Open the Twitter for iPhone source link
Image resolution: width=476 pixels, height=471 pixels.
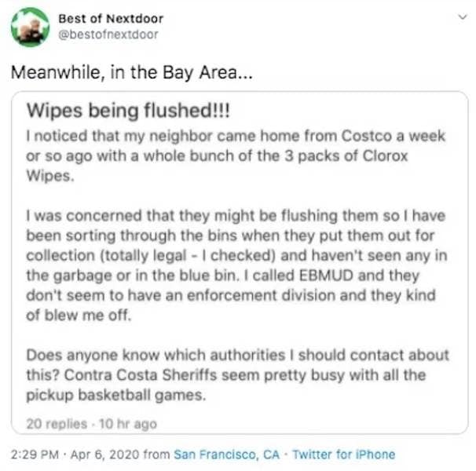343,454
